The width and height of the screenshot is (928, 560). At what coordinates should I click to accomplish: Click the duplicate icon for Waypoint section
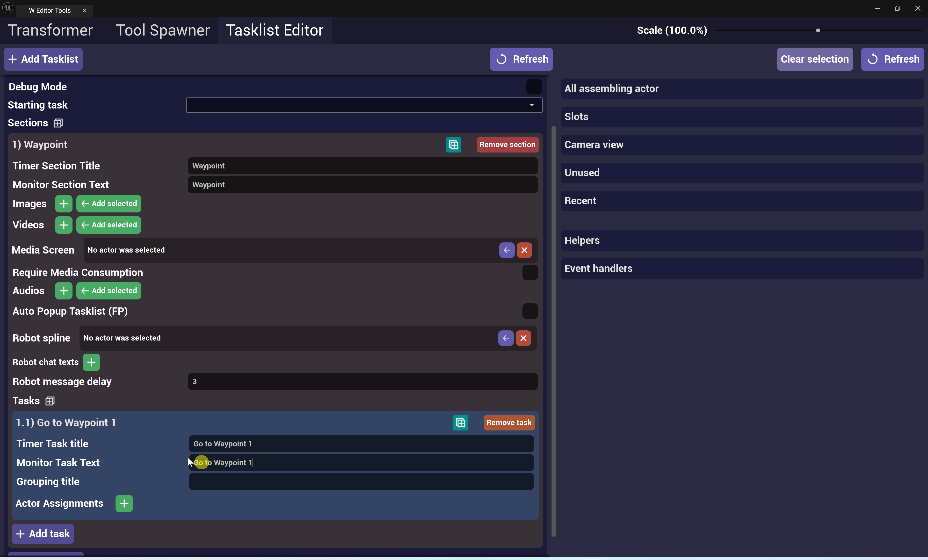453,145
